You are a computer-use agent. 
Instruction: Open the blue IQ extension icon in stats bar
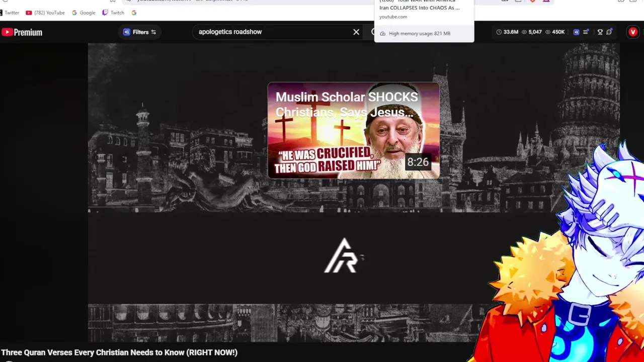point(577,32)
